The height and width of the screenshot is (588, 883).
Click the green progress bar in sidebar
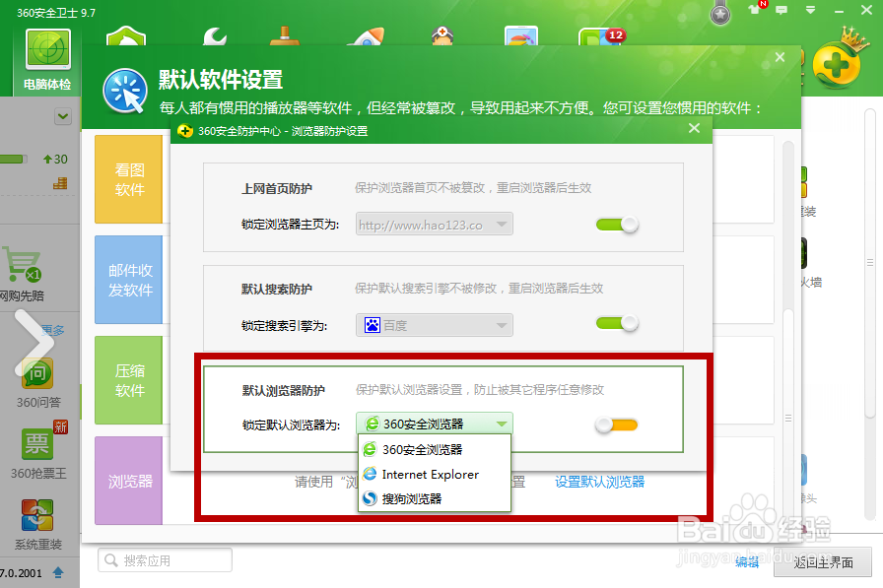(14, 160)
